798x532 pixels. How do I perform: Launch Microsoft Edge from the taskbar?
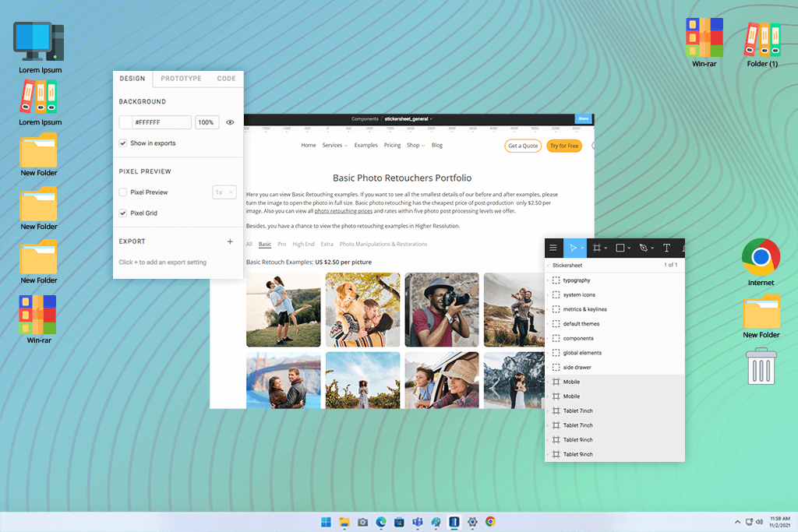coord(381,522)
